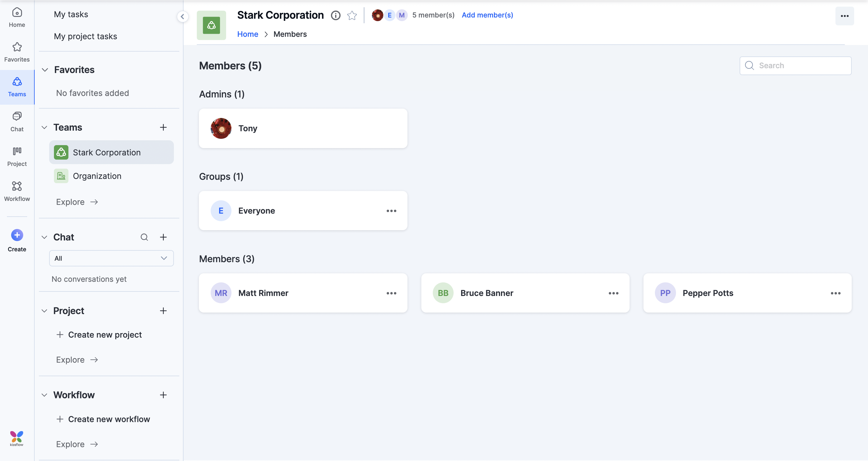Open Favorites in the navigation rail
The image size is (868, 461).
point(17,52)
